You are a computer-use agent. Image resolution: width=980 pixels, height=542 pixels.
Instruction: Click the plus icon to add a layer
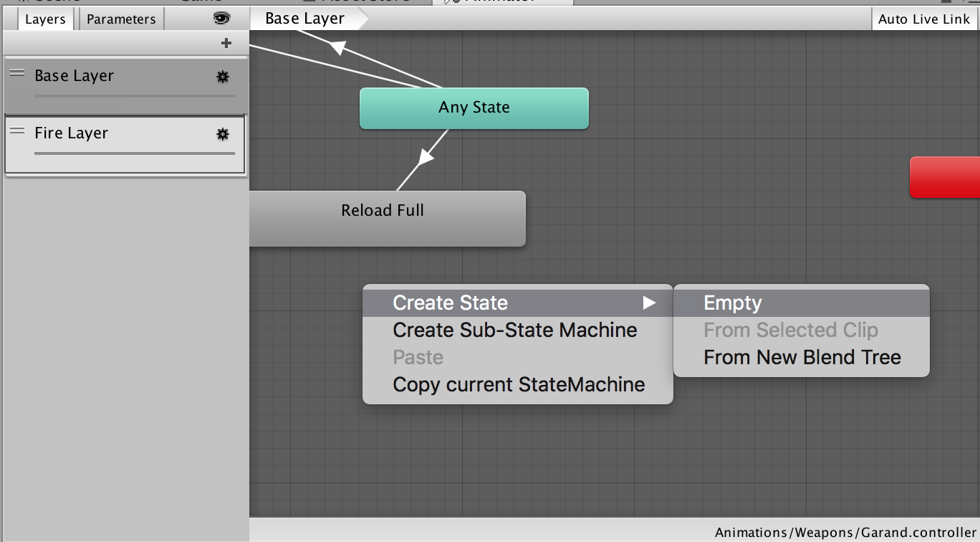pos(226,43)
